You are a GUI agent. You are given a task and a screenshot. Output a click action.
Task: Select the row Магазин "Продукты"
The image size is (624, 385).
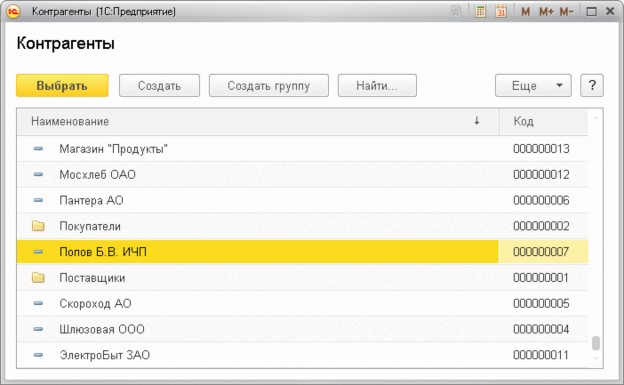tap(302, 149)
